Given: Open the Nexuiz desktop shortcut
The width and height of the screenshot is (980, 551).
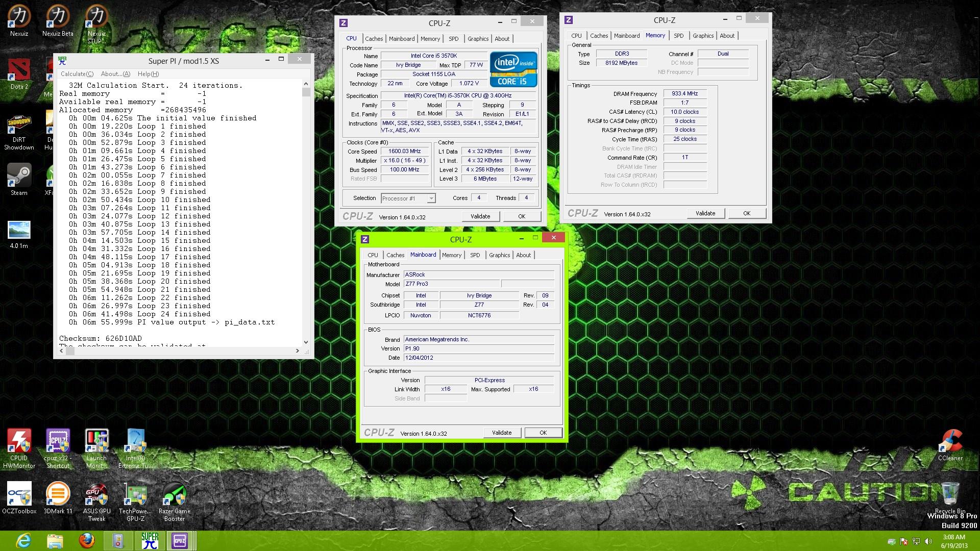Looking at the screenshot, I should [19, 21].
